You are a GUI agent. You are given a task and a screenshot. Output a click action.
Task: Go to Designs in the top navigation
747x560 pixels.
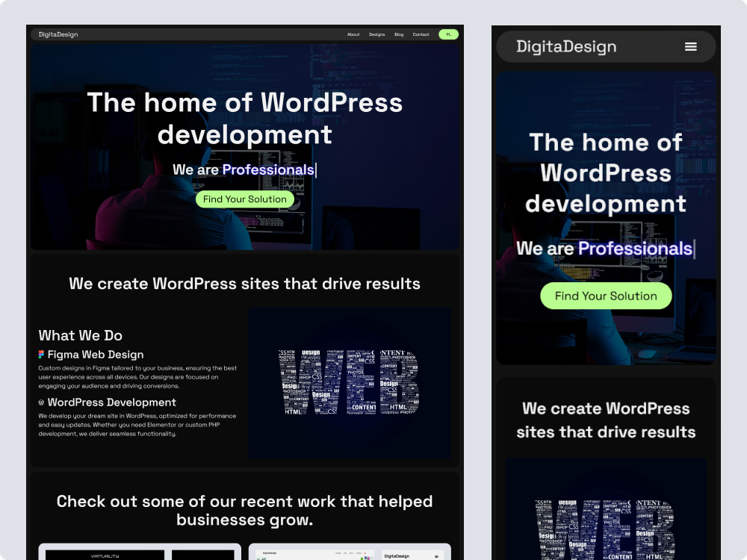(377, 34)
